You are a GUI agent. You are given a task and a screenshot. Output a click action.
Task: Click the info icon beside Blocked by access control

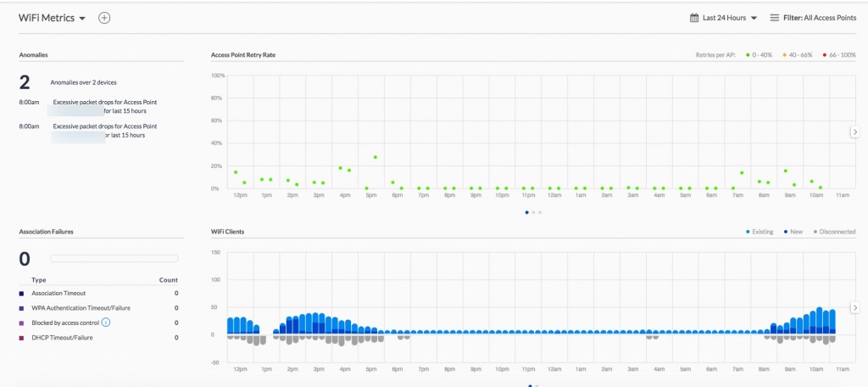(106, 322)
